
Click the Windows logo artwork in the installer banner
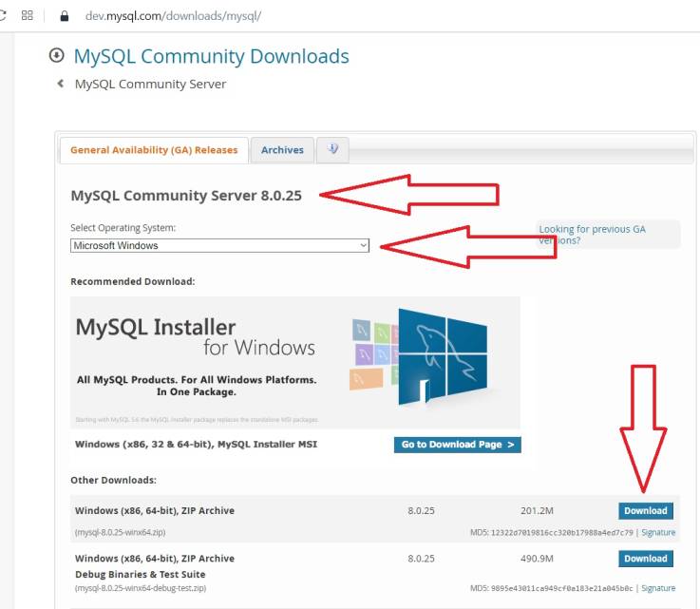442,356
